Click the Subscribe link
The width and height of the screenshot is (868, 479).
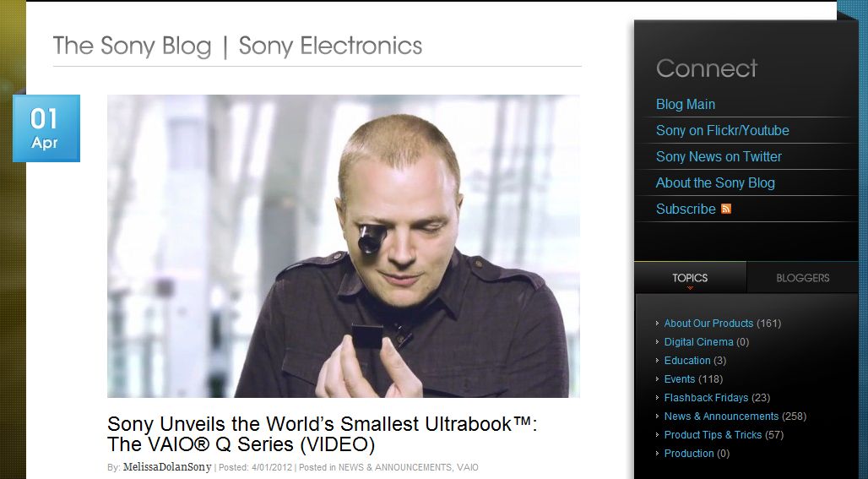pos(686,209)
